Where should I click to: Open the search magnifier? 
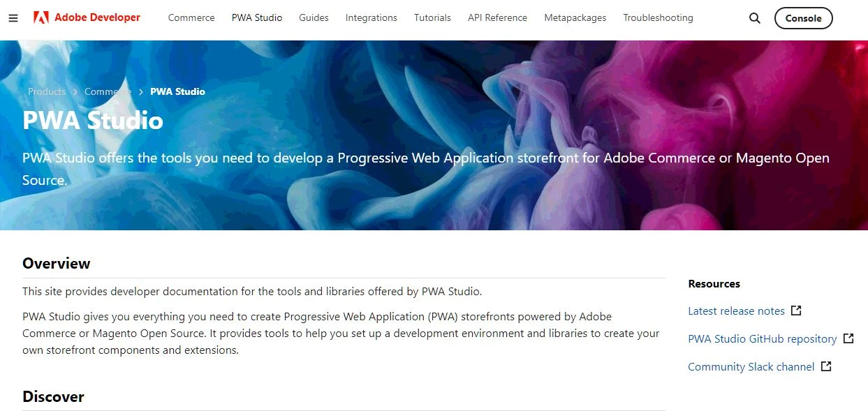754,18
